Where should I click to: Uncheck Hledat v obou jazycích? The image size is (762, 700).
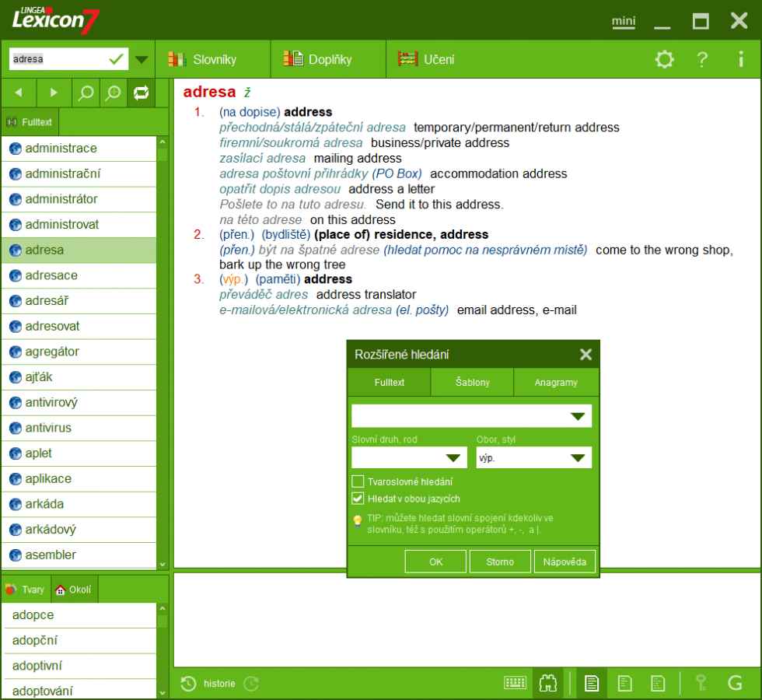coord(358,499)
